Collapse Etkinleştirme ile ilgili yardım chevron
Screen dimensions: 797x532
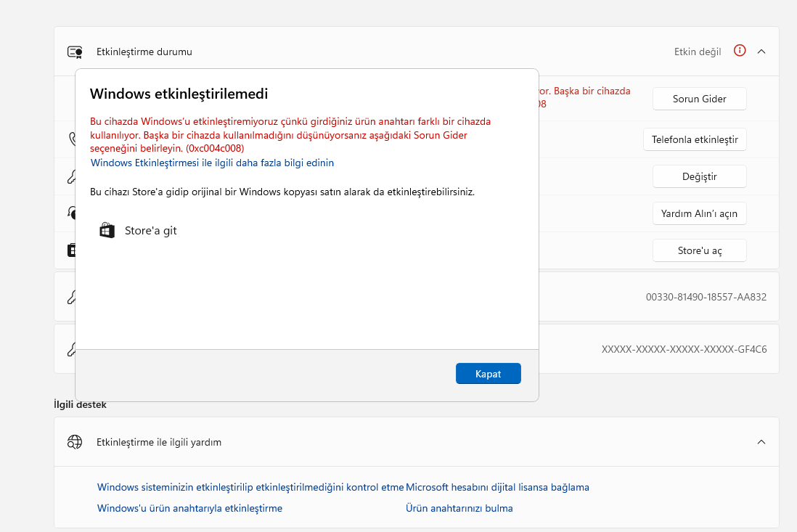coord(761,442)
